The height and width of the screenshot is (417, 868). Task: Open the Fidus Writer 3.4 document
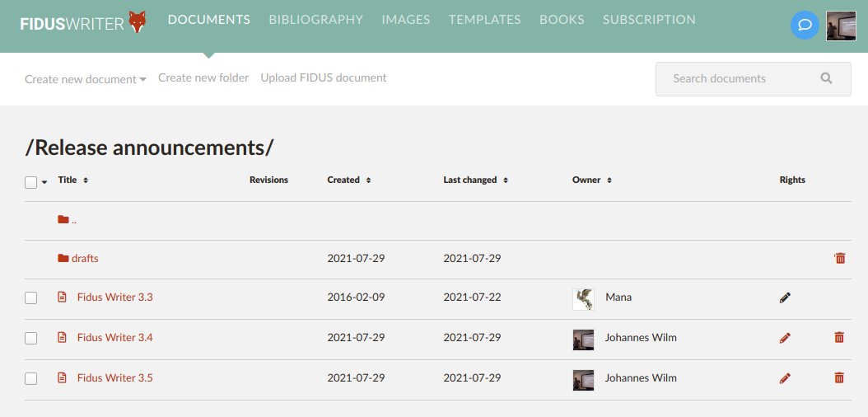pyautogui.click(x=115, y=337)
